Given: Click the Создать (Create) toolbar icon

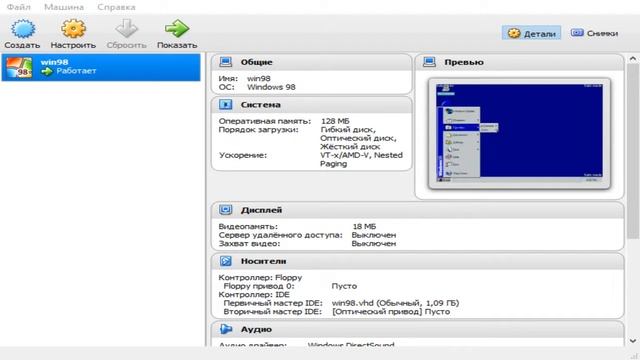Looking at the screenshot, I should (x=22, y=29).
